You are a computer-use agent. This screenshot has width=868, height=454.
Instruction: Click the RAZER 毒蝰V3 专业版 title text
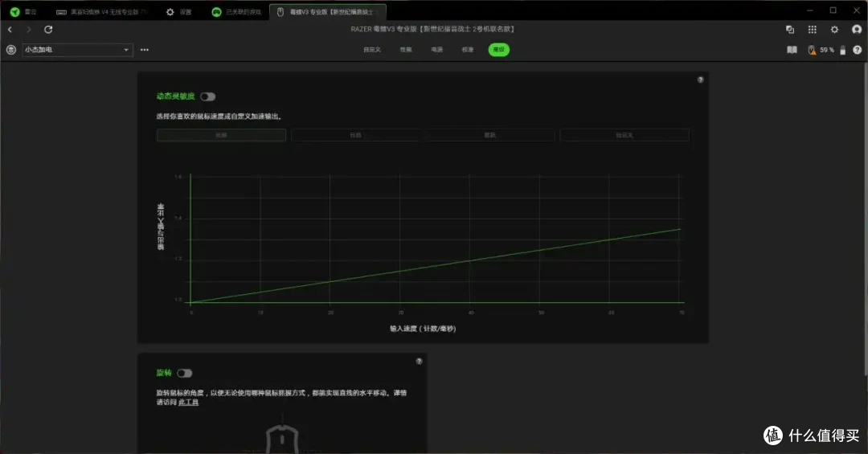432,29
